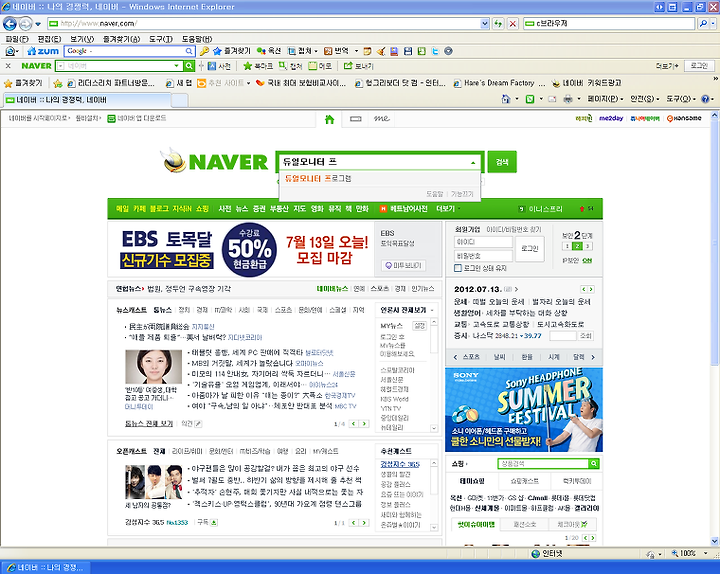This screenshot has width=720, height=574.
Task: Click the 아이디 username input field
Action: coord(483,242)
